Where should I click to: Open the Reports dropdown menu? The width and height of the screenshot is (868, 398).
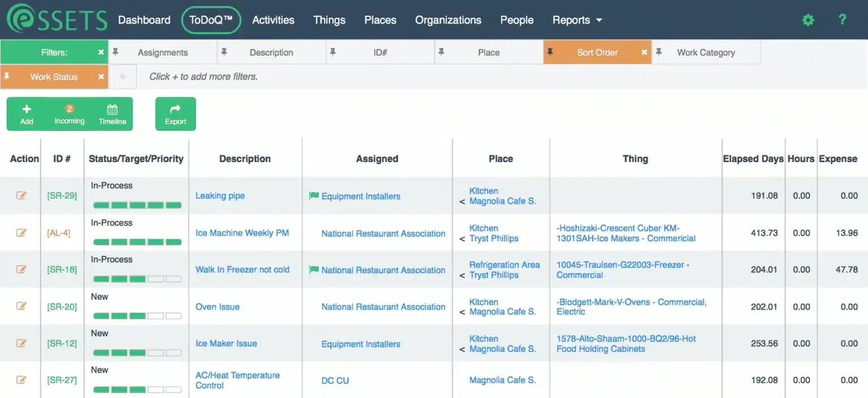coord(577,20)
